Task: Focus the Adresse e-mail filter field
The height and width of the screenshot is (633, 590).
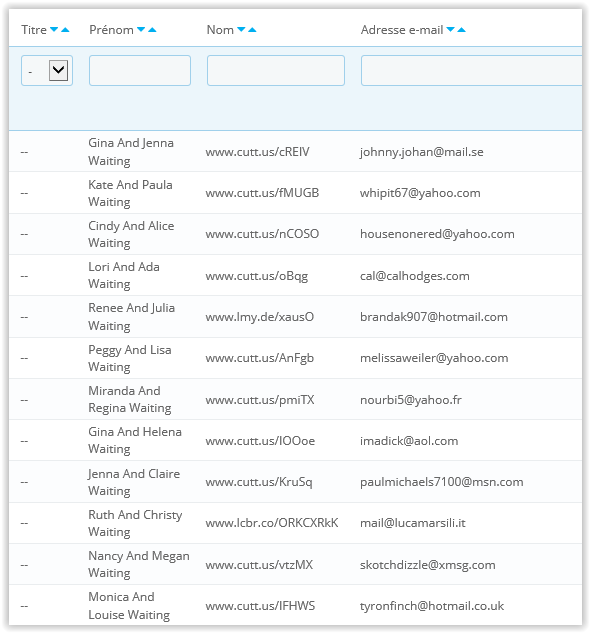Action: click(x=472, y=71)
